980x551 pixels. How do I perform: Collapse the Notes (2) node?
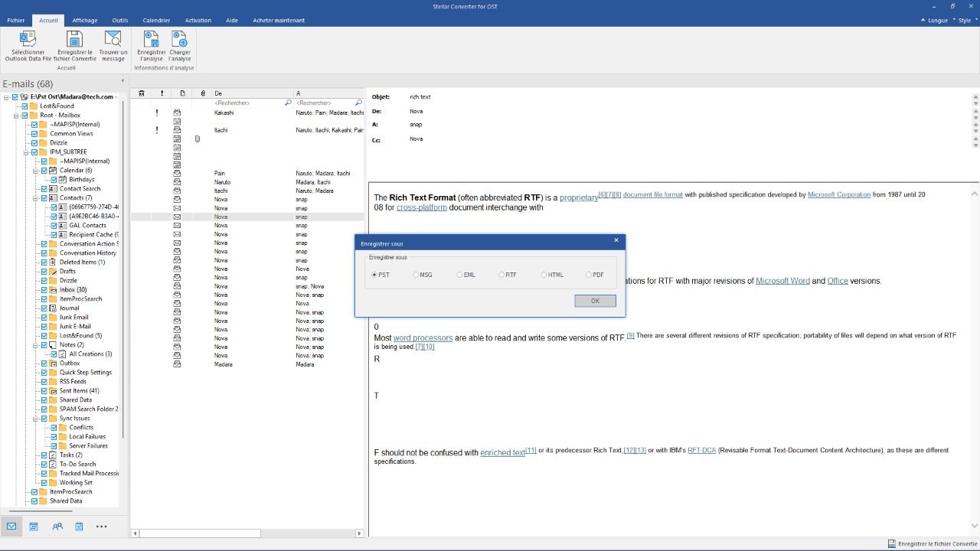click(35, 345)
